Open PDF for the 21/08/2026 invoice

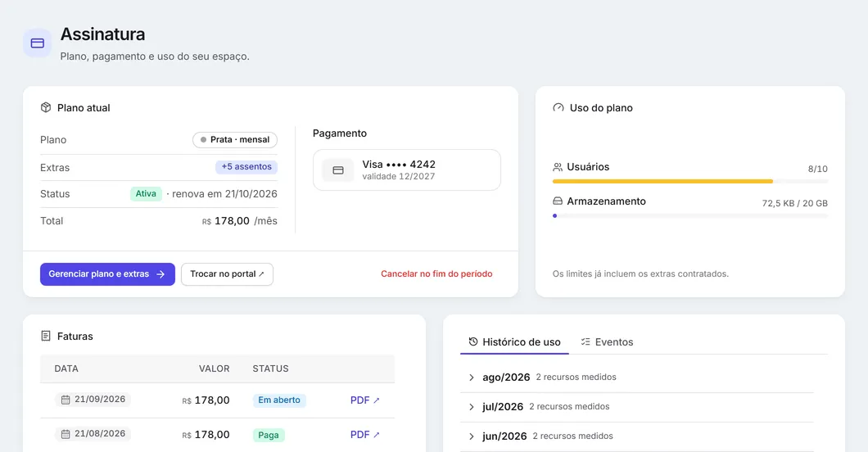pos(364,435)
